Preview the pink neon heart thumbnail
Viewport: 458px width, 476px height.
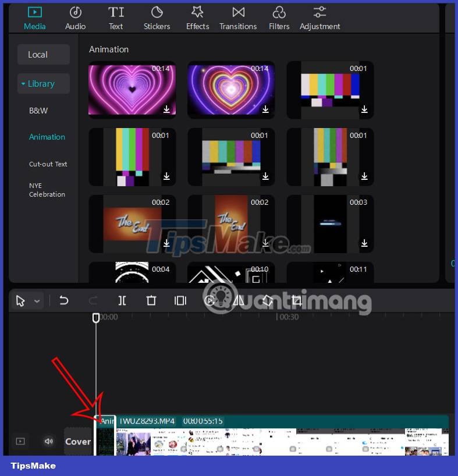pos(132,90)
